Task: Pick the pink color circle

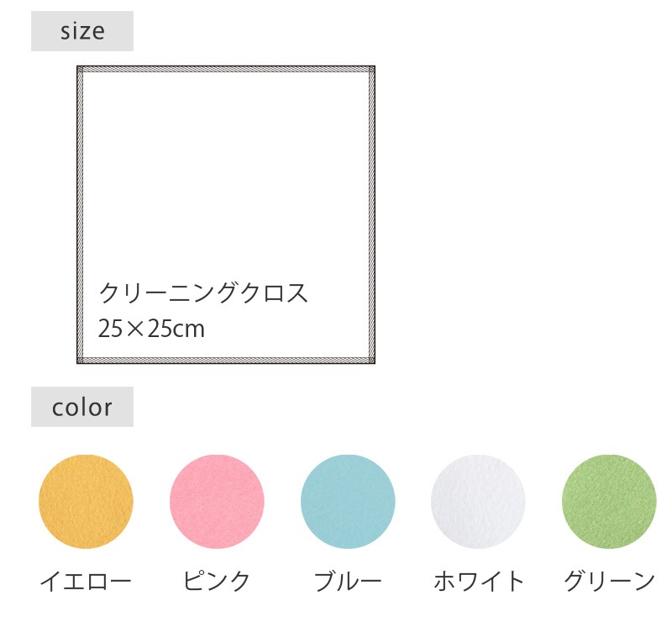Action: 217,502
